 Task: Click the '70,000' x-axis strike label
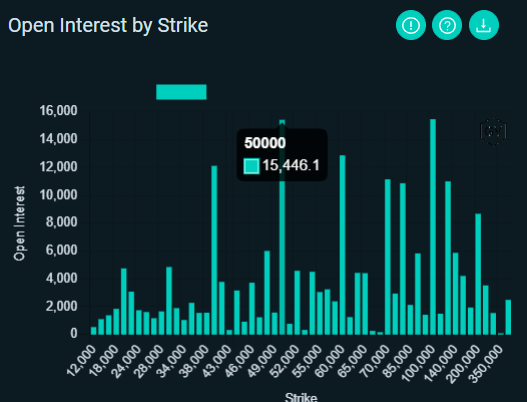374,361
